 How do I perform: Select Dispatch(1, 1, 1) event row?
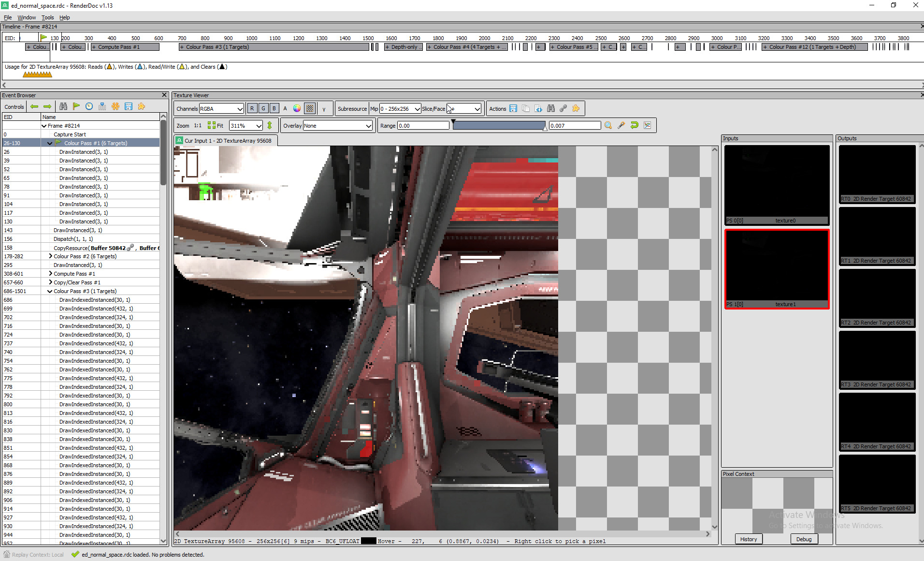tap(81, 239)
